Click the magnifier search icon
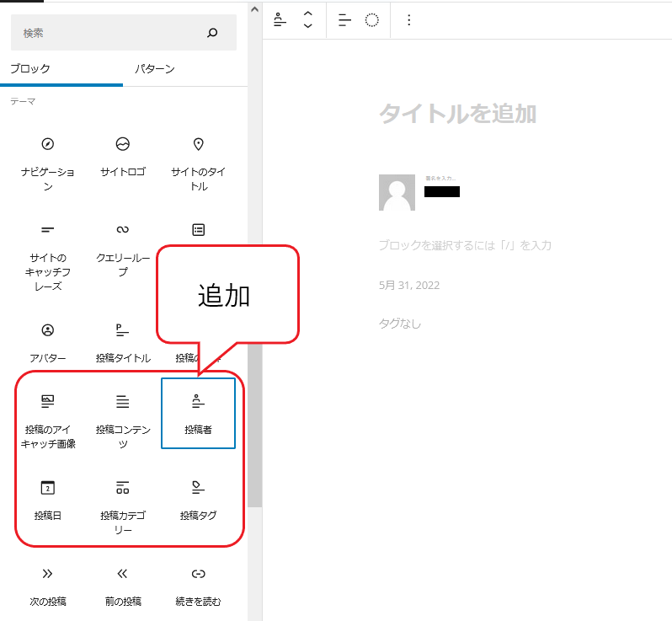Screen dimensions: 672x621 (212, 33)
